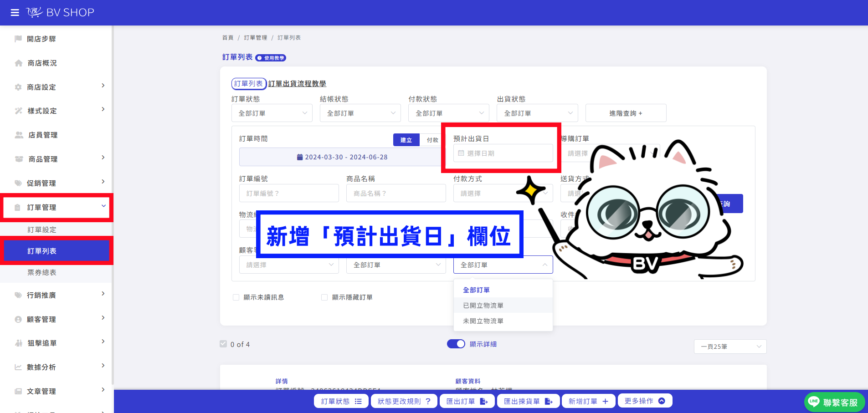Viewport: 868px width, 413px height.
Task: Click the BV SHOP logo
Action: pos(60,12)
